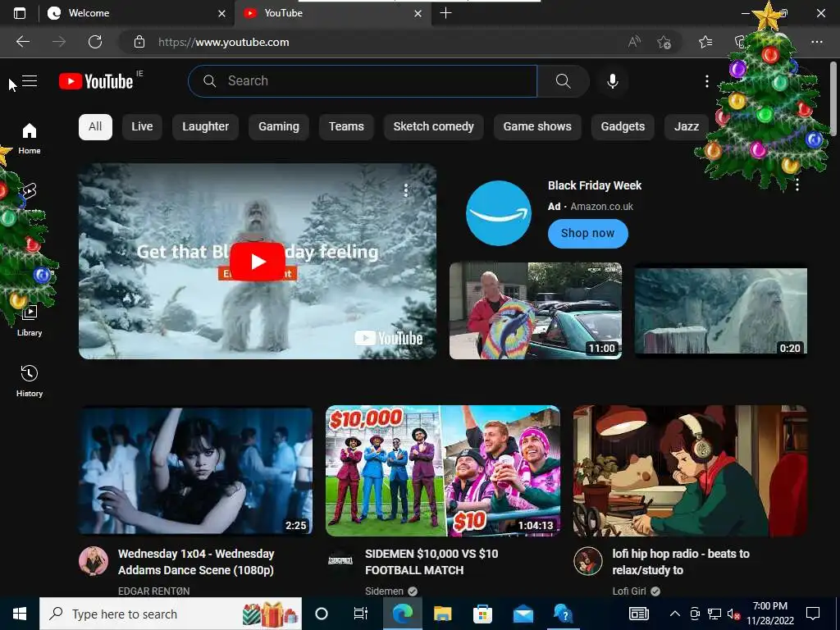
Task: Open Read aloud in address bar
Action: point(634,42)
